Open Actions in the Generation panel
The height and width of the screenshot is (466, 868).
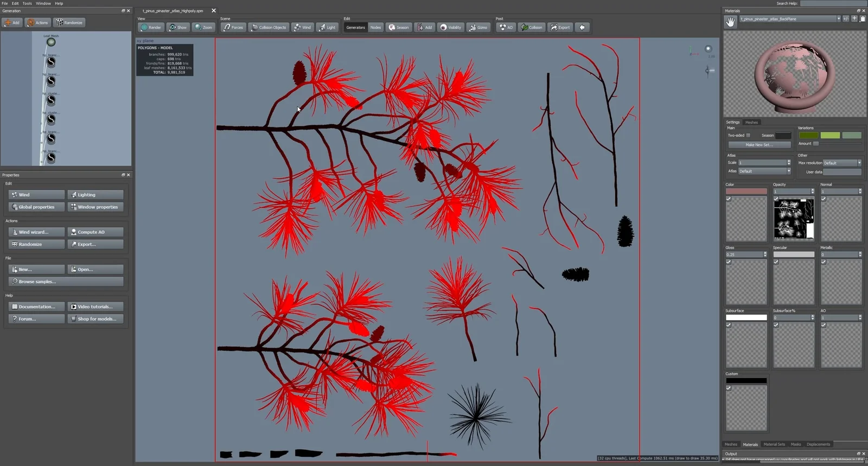click(38, 23)
